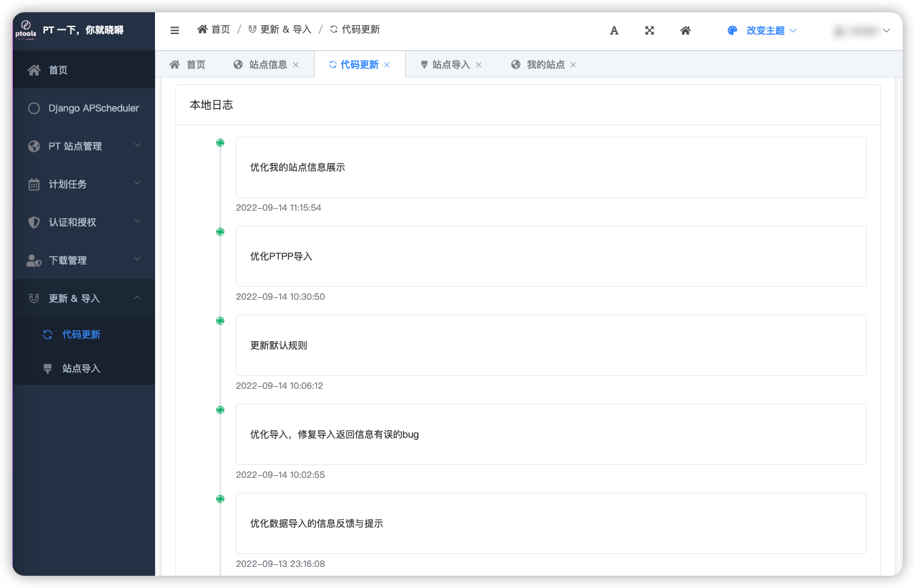Click the timestamp 2022-09-14 11:15:54
Image resolution: width=915 pixels, height=588 pixels.
[x=279, y=207]
